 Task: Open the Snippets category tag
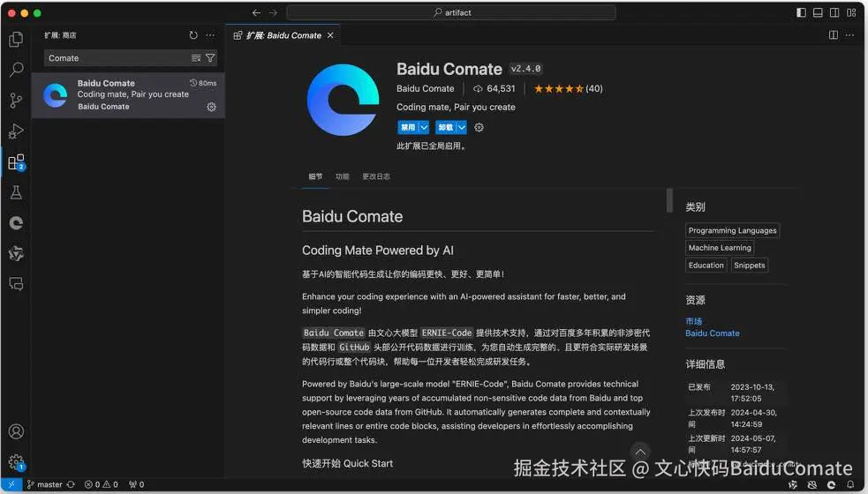[x=750, y=266]
